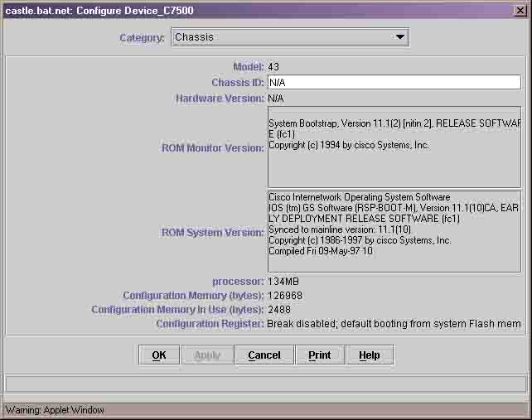Cancel the Configure Device dialog
Screen dimensions: 532x420
(x=264, y=355)
